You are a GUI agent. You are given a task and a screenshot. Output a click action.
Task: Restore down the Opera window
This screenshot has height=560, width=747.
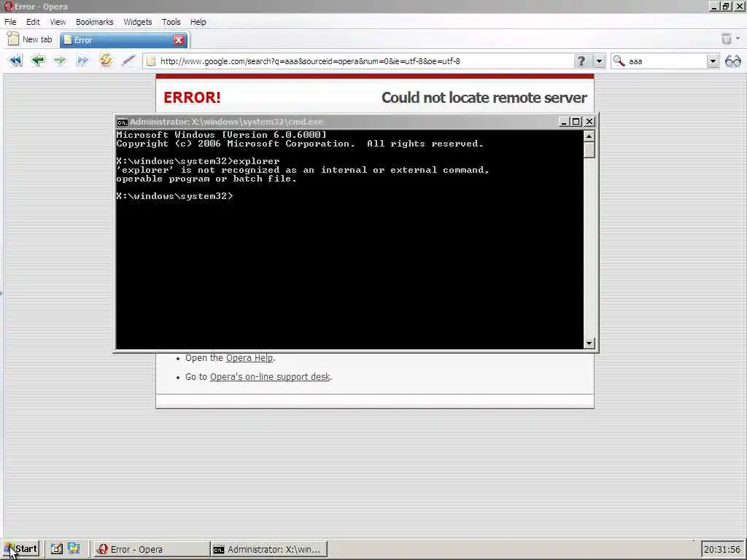[x=726, y=7]
